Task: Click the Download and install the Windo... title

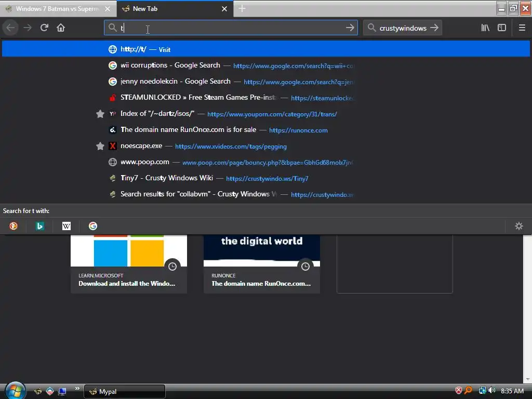Action: point(127,284)
